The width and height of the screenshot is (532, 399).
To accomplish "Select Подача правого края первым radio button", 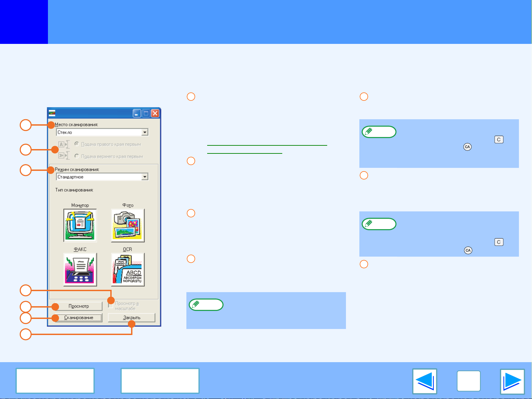I will [77, 144].
